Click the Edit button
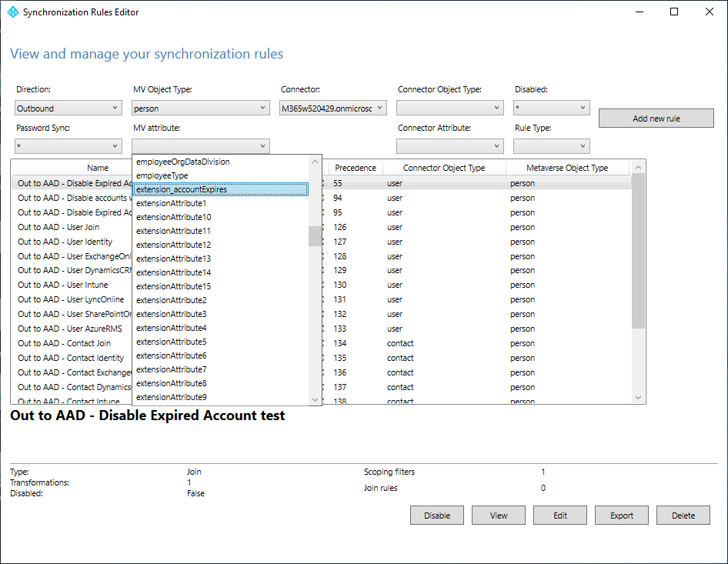Image resolution: width=728 pixels, height=564 pixels. click(x=559, y=516)
